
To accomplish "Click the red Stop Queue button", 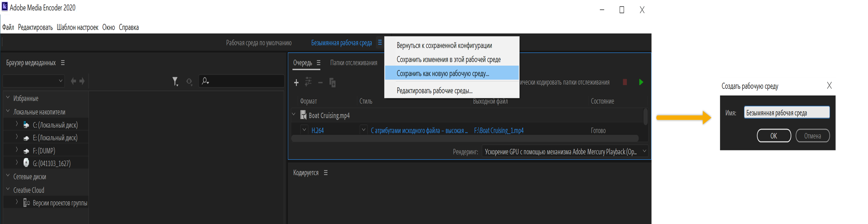I will click(625, 82).
